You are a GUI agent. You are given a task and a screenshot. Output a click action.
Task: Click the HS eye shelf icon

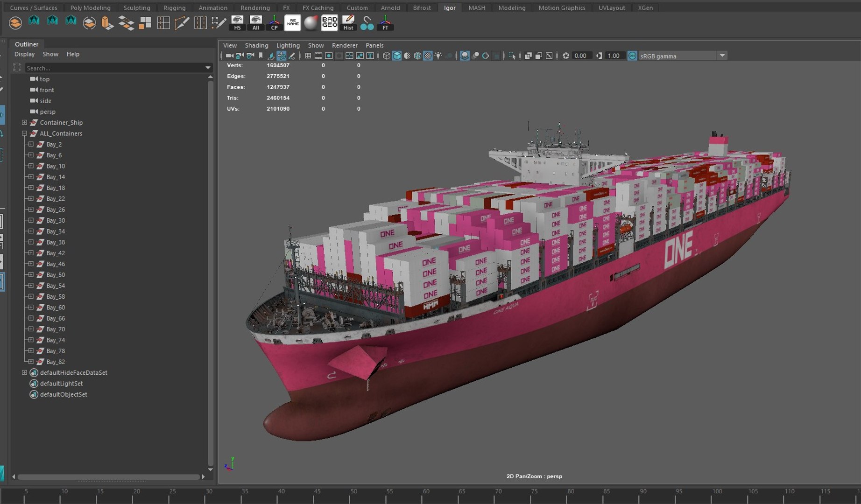(237, 22)
